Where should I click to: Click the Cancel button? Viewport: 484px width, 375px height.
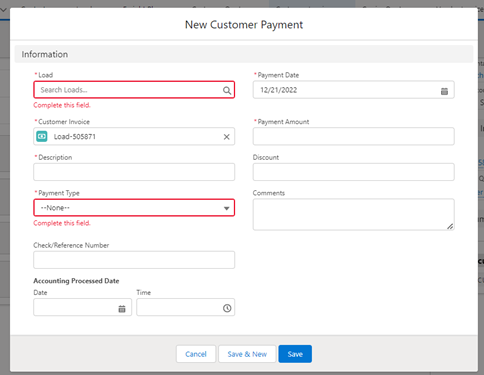pyautogui.click(x=196, y=354)
